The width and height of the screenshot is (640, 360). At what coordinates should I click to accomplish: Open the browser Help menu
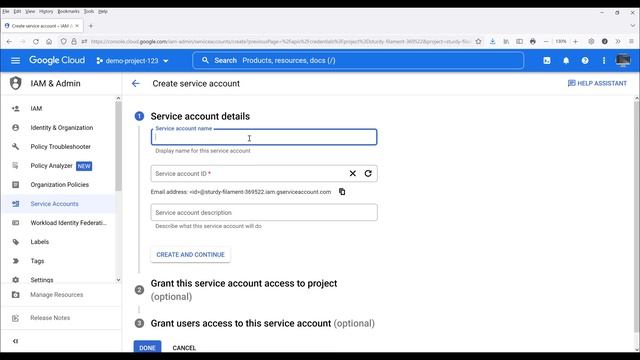[x=103, y=11]
